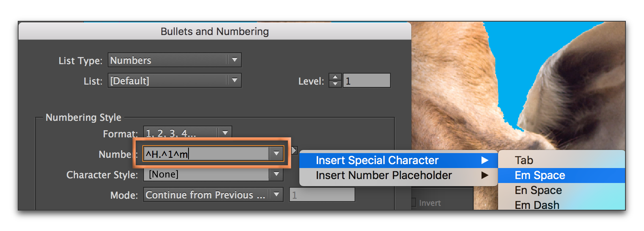Choose Em Space from the submenu
Viewport: 644px width, 231px height.
click(x=539, y=176)
